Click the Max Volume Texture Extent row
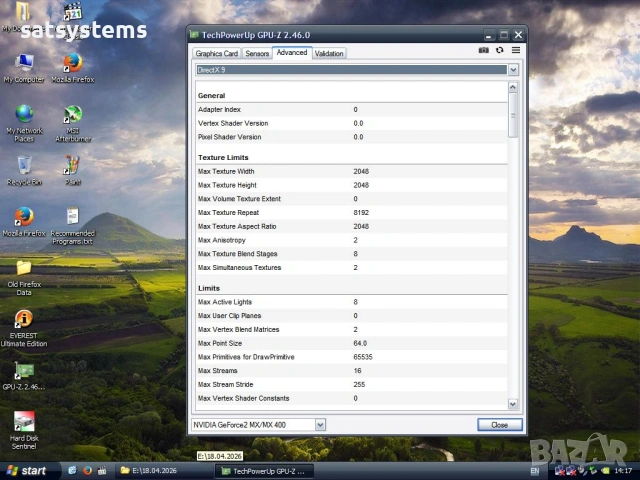This screenshot has width=640, height=480. (x=351, y=199)
